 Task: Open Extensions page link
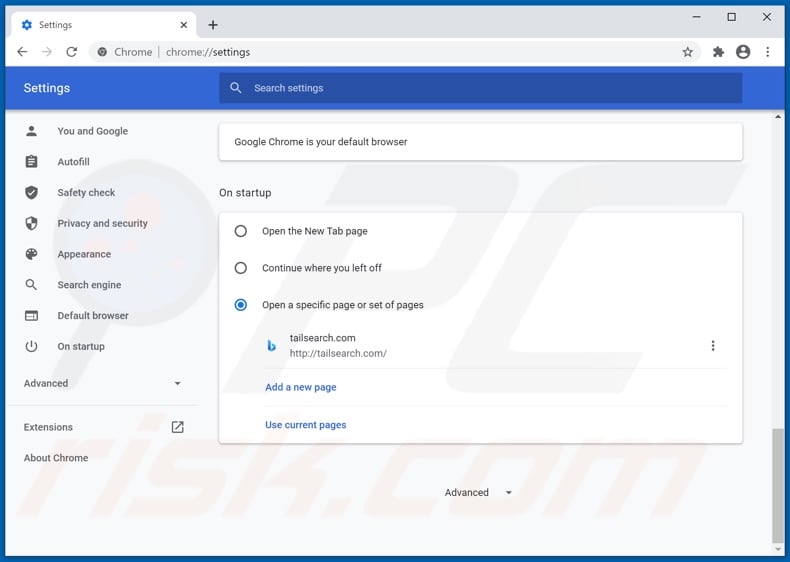click(48, 427)
